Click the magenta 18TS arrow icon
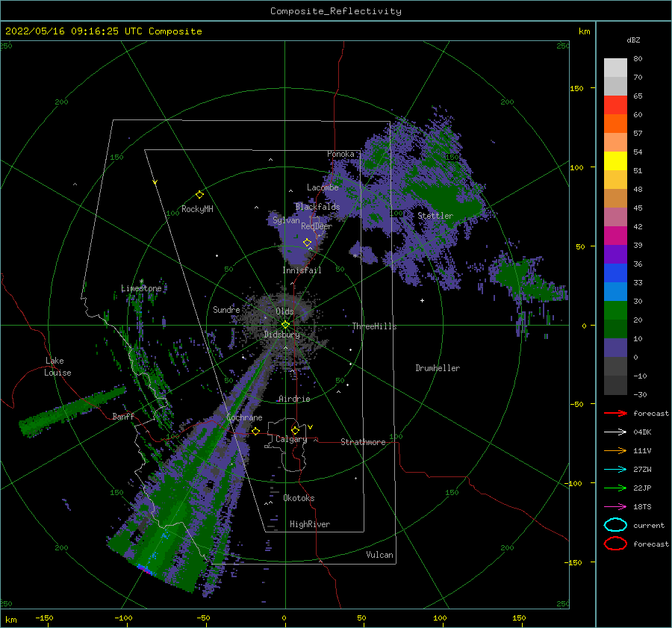 pos(615,507)
